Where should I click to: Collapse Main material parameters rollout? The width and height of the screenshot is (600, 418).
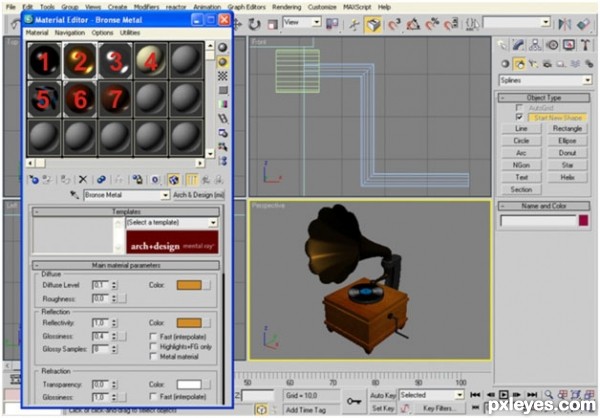click(x=126, y=265)
